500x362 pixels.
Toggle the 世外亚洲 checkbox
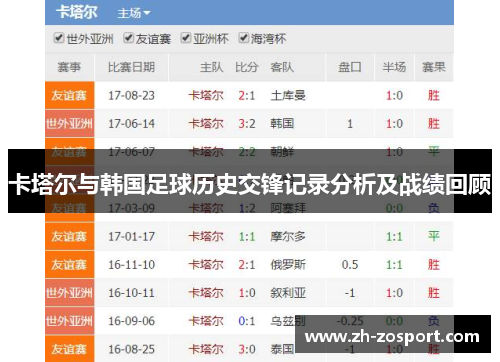59,38
